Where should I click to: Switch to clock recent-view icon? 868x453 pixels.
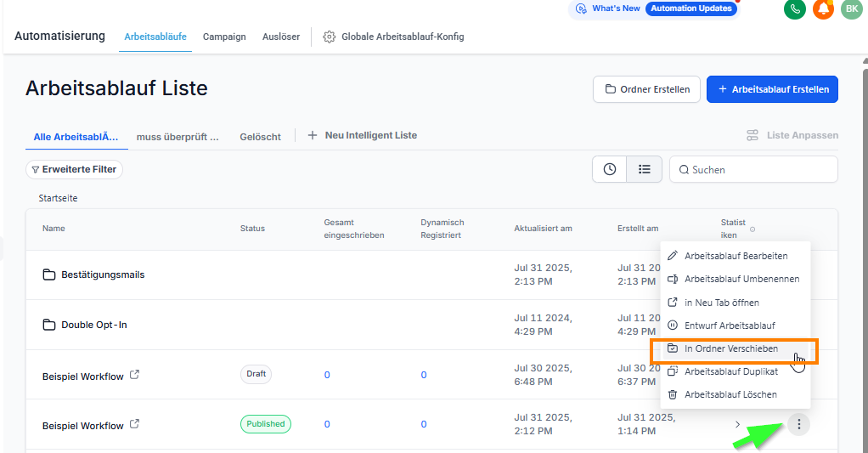(610, 169)
